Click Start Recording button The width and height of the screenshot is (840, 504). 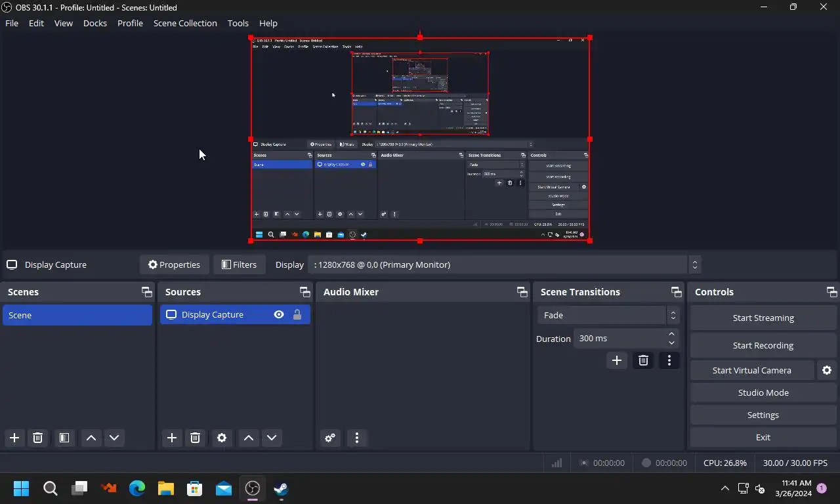tap(763, 345)
